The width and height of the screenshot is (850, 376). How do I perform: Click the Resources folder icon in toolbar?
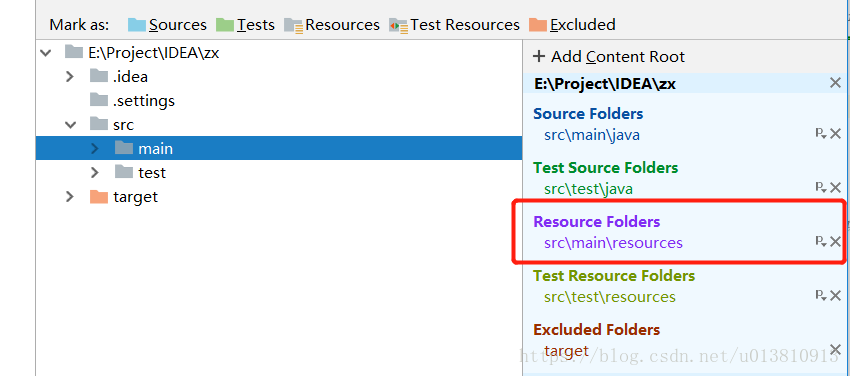pyautogui.click(x=293, y=25)
